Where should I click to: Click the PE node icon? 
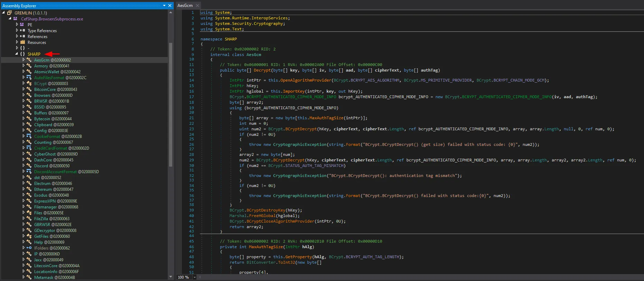[x=22, y=25]
